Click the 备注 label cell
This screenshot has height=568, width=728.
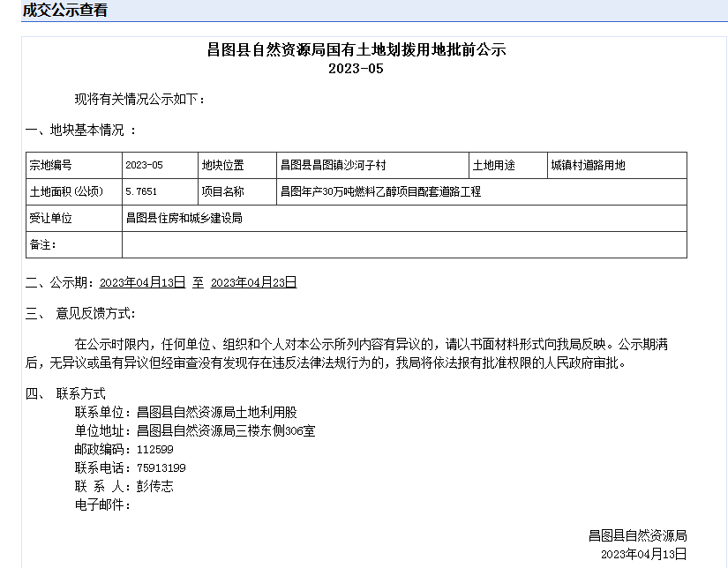tap(74, 244)
